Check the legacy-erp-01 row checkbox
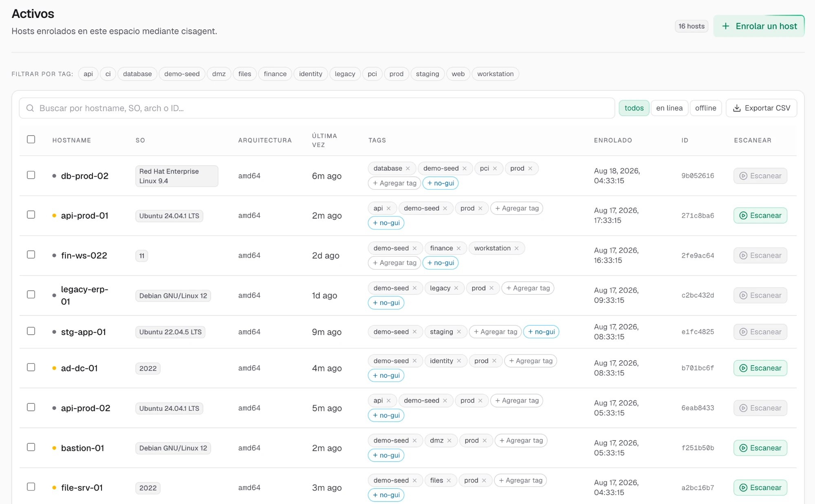Screen dimensions: 815x504 [31, 295]
